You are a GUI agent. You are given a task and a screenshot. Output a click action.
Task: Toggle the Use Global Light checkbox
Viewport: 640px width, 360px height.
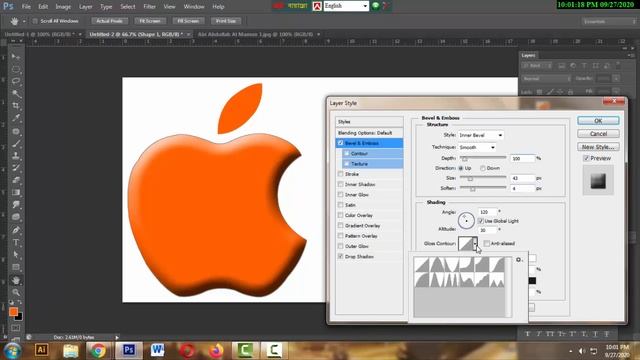pyautogui.click(x=481, y=221)
